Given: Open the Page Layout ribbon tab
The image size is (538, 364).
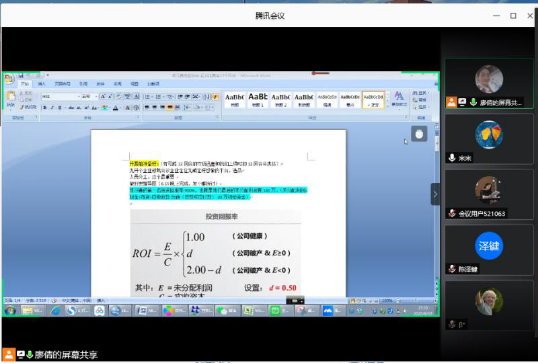Looking at the screenshot, I should 62,84.
